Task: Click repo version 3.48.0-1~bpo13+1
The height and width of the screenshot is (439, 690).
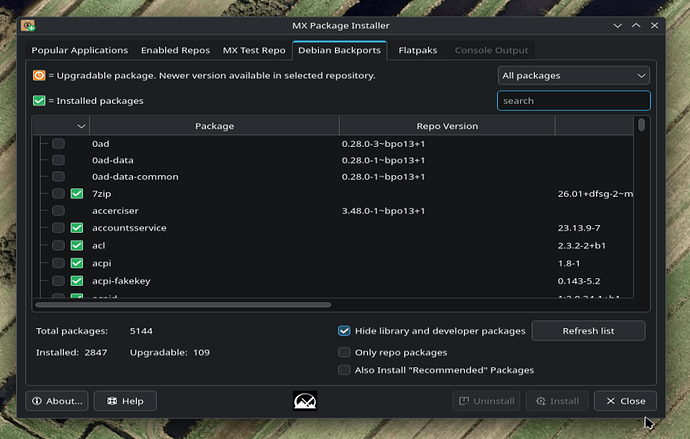Action: 383,211
